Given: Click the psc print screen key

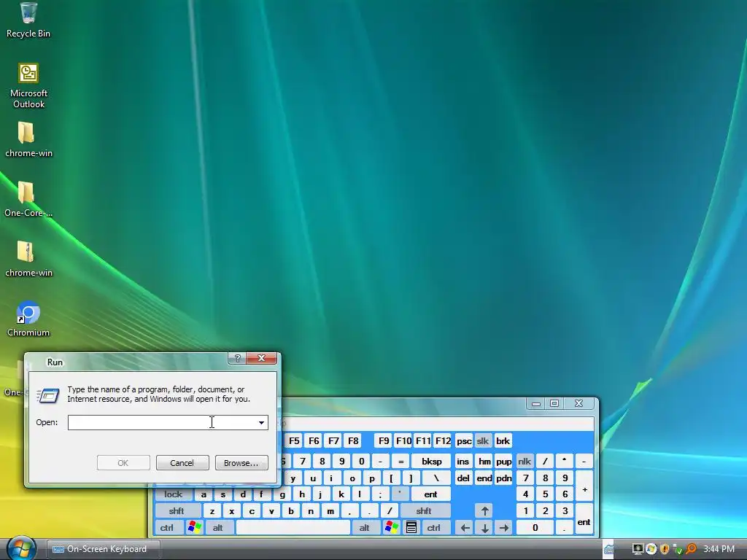Looking at the screenshot, I should click(464, 441).
